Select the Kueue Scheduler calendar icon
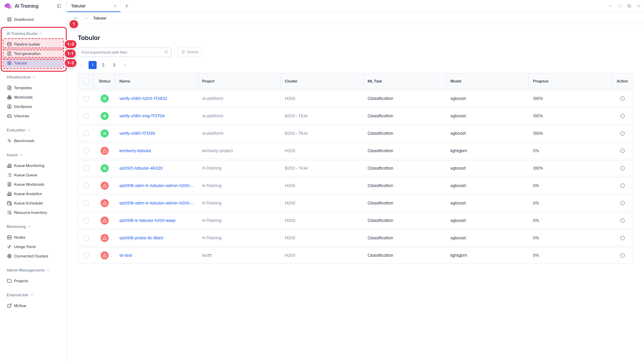The image size is (644, 362). click(x=9, y=203)
